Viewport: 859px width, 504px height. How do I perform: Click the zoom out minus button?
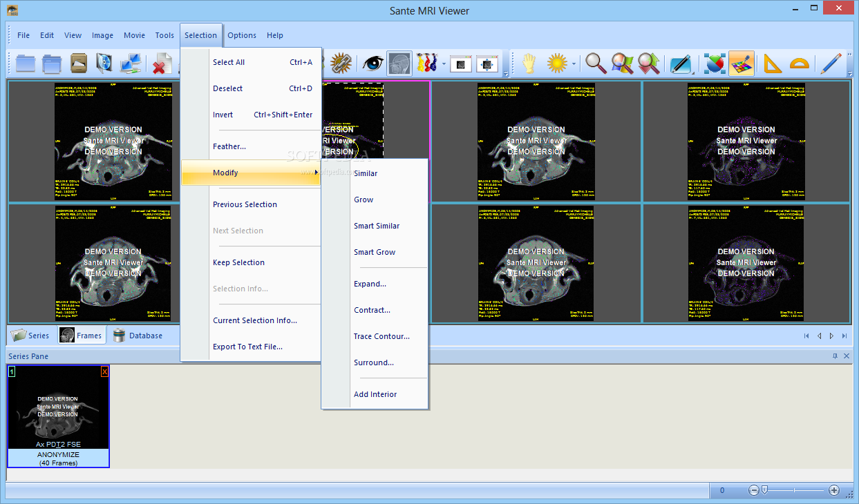point(754,490)
